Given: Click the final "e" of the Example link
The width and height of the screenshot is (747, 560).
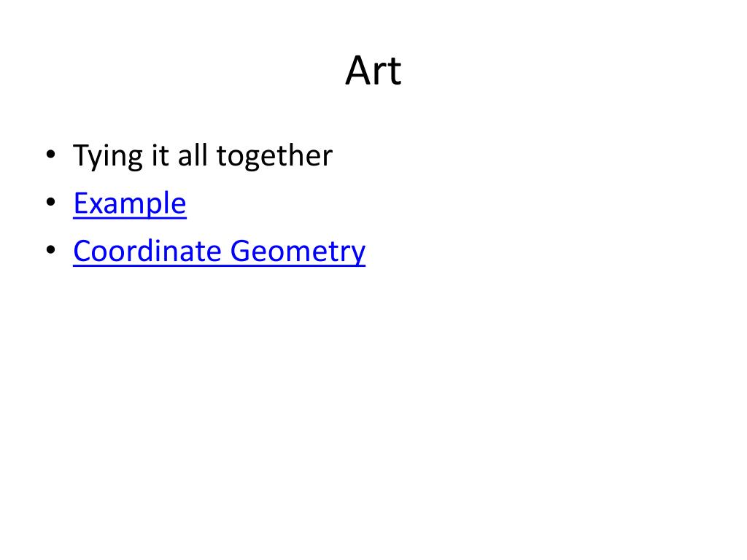Looking at the screenshot, I should (x=179, y=205).
